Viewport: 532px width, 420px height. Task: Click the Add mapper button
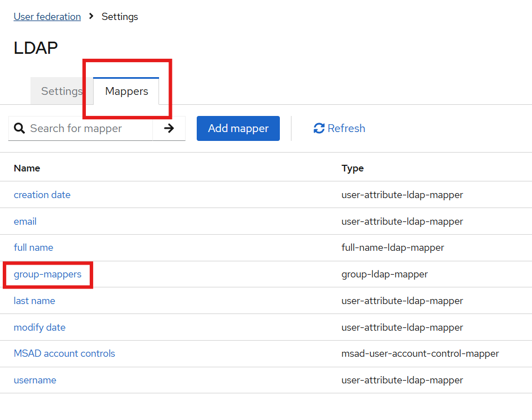pyautogui.click(x=238, y=129)
